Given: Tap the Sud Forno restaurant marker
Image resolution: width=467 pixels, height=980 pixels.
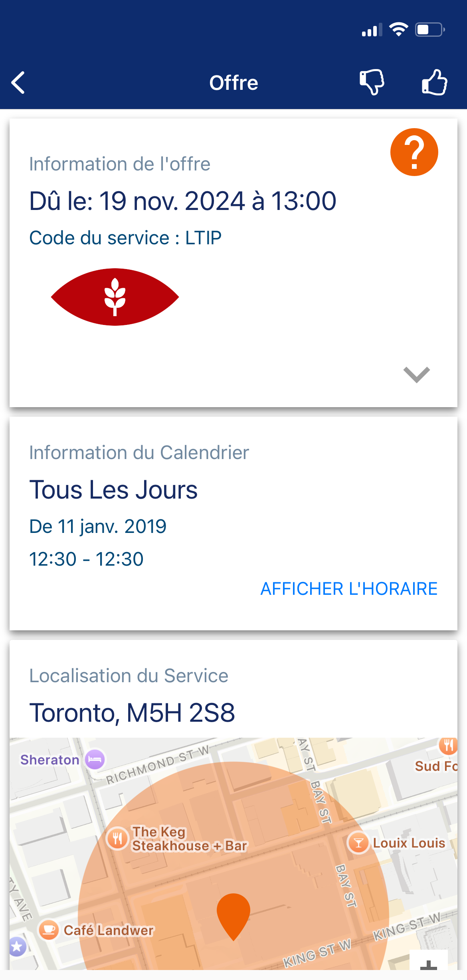Looking at the screenshot, I should coord(448,746).
